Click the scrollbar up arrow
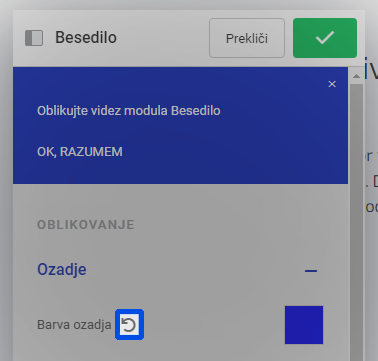Viewport: 378px width, 361px height. (x=356, y=76)
